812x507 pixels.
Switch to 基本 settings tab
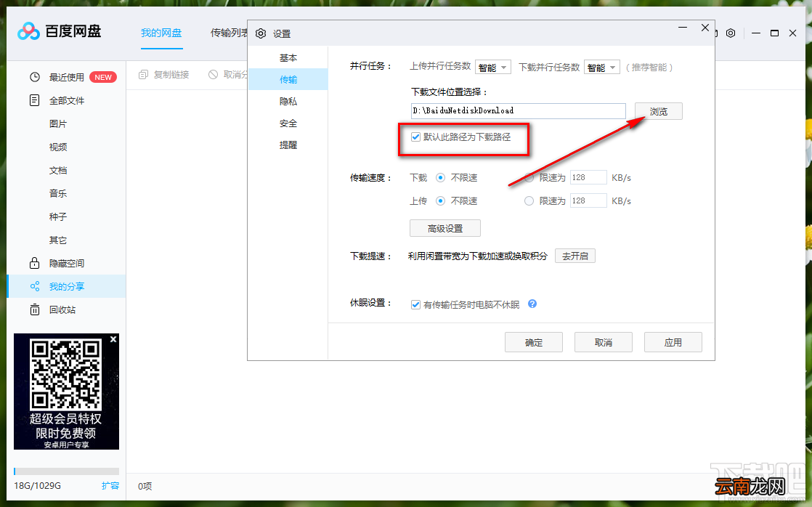(x=288, y=58)
